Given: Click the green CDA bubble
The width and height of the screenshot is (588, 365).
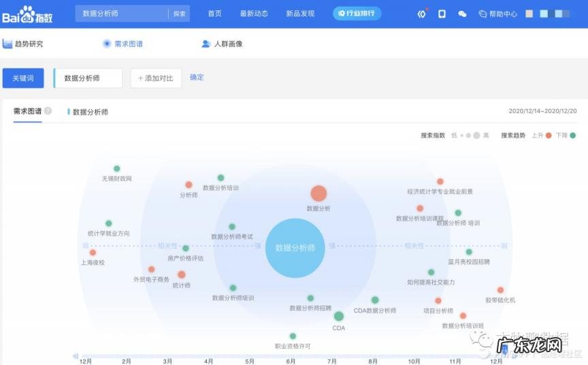Looking at the screenshot, I should tap(339, 316).
